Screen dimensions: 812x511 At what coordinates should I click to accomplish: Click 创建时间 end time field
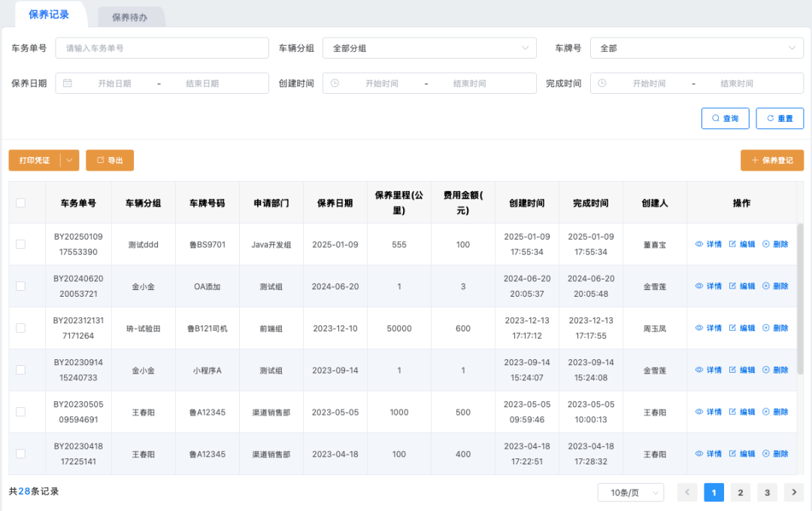(x=470, y=83)
